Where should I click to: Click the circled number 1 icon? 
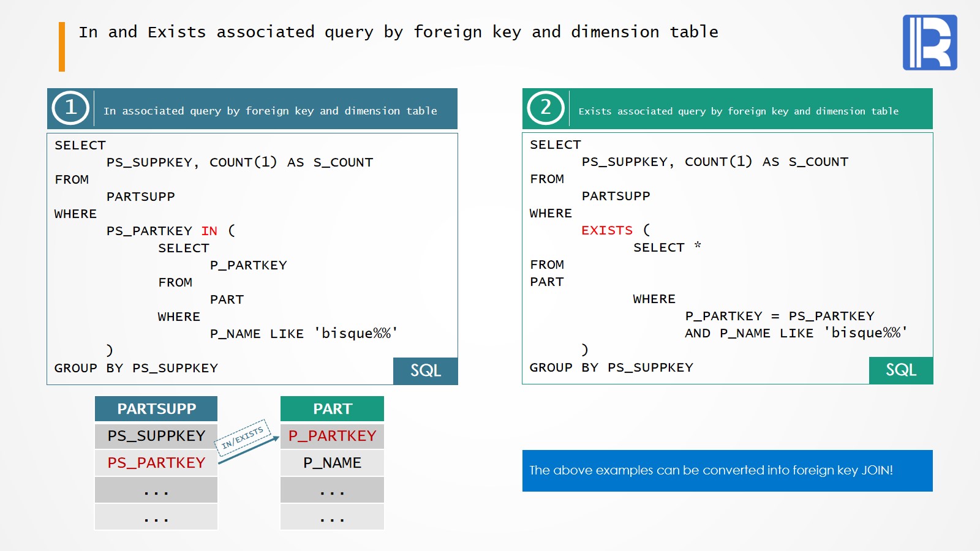[70, 108]
